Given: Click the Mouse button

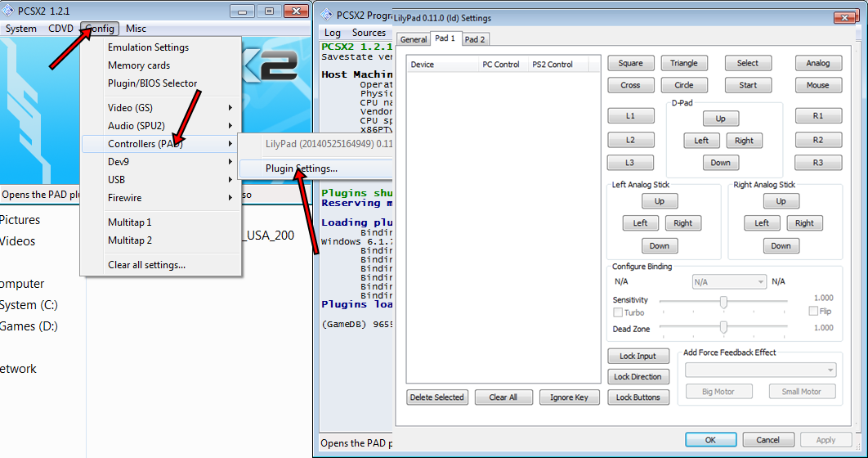Looking at the screenshot, I should [x=818, y=85].
